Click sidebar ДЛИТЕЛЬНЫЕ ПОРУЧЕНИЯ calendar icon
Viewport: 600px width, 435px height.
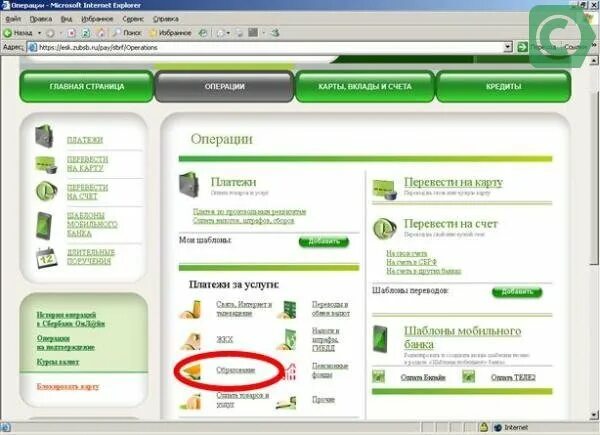46,258
